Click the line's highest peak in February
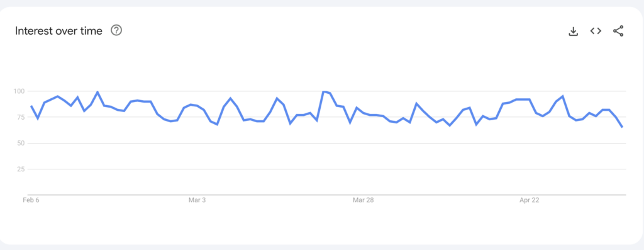This screenshot has height=250, width=644. pyautogui.click(x=97, y=92)
